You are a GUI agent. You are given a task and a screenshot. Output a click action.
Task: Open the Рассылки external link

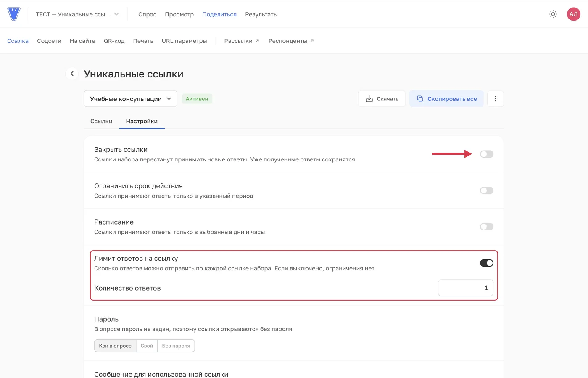(x=242, y=41)
